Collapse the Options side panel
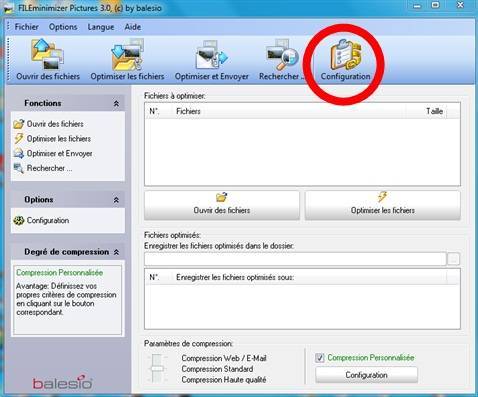 pos(116,200)
